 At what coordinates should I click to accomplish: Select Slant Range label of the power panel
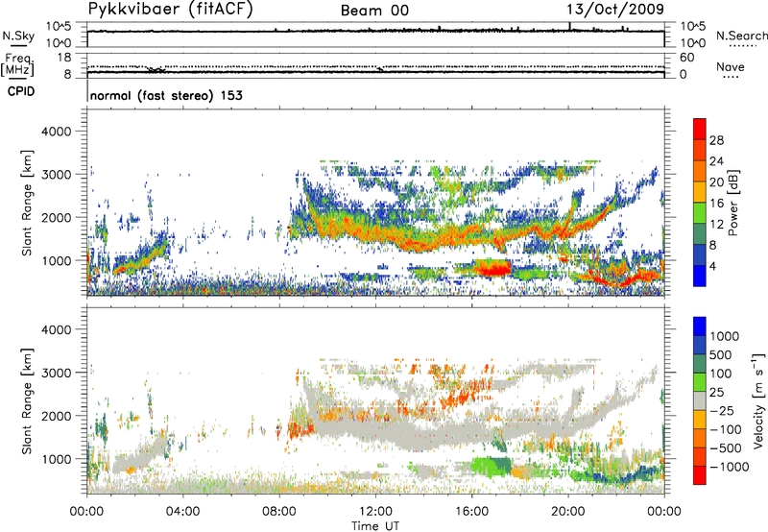tap(27, 203)
